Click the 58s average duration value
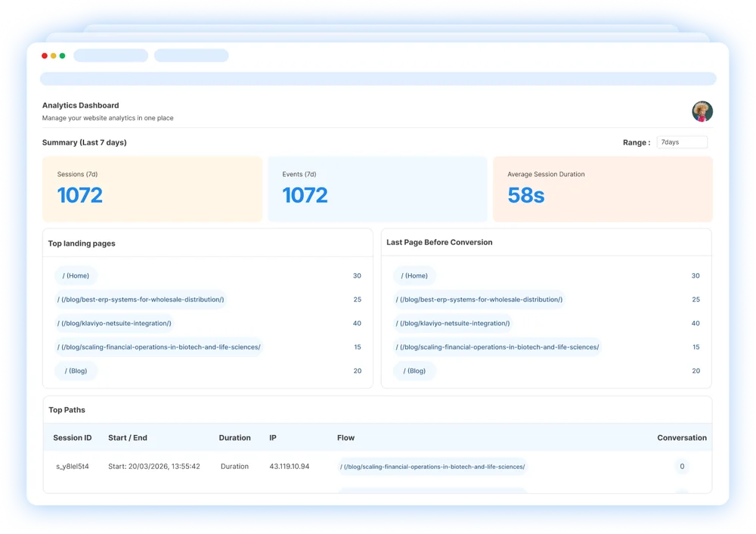The width and height of the screenshot is (756, 534). (x=526, y=195)
